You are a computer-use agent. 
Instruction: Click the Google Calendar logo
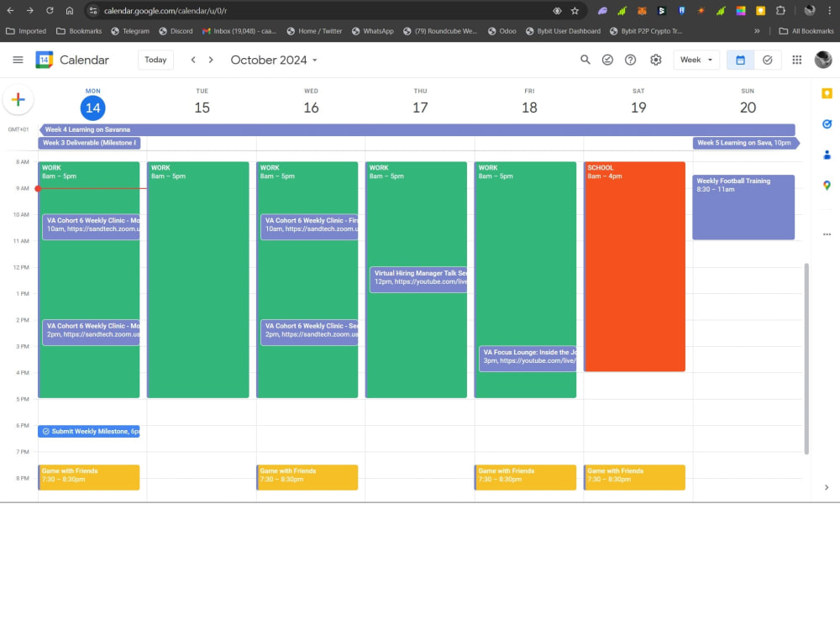pos(45,60)
